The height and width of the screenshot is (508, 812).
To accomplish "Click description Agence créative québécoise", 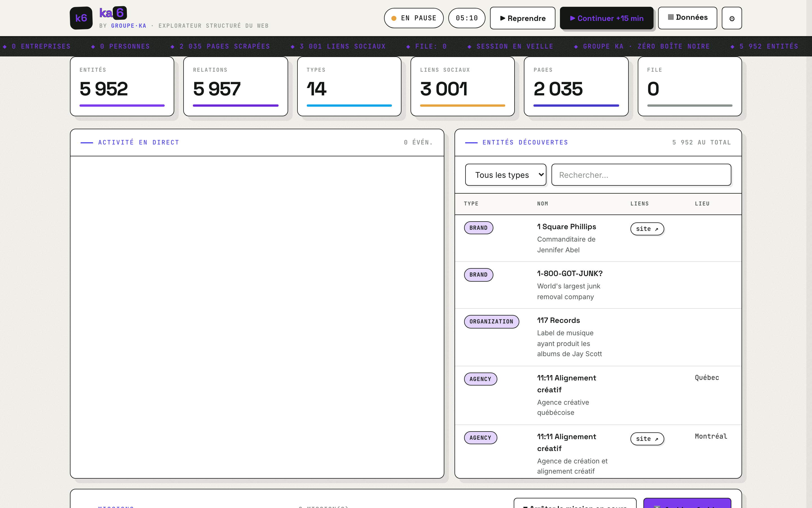I will 563,407.
